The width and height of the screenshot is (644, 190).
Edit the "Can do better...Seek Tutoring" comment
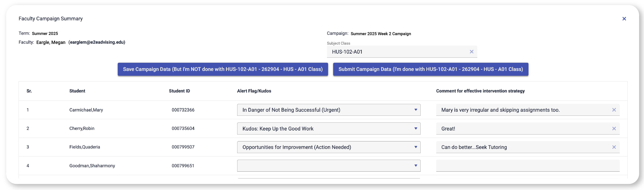pyautogui.click(x=523, y=147)
